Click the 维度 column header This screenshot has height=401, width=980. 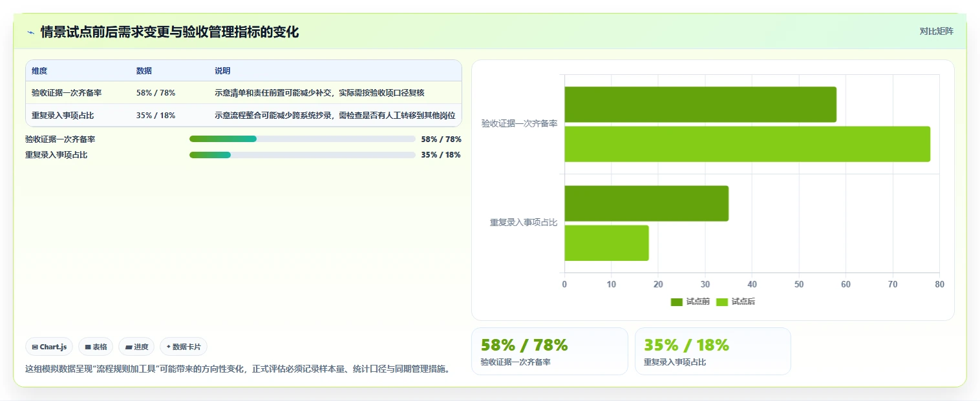point(39,71)
